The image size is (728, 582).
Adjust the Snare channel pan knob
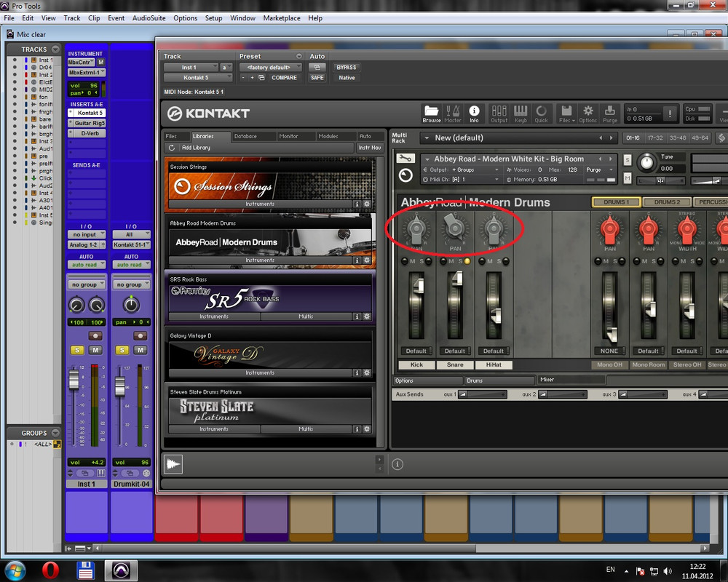(x=455, y=228)
